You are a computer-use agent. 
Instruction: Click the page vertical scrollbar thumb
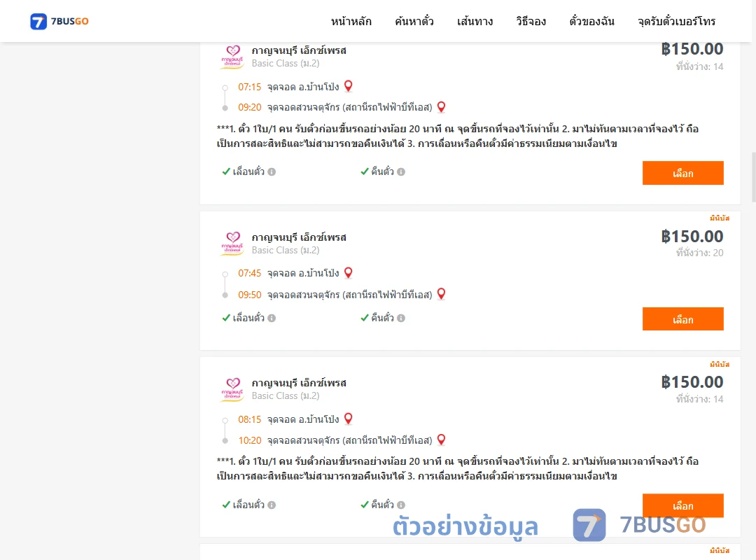tap(754, 177)
